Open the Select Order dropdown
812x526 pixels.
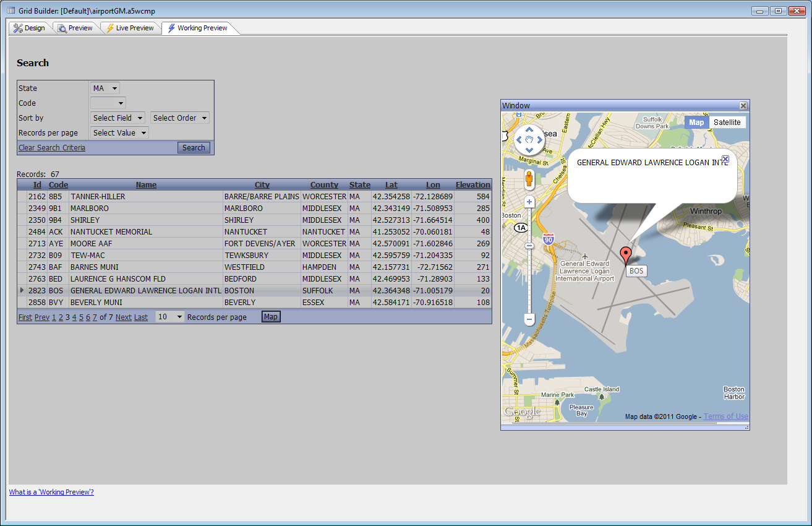point(180,118)
